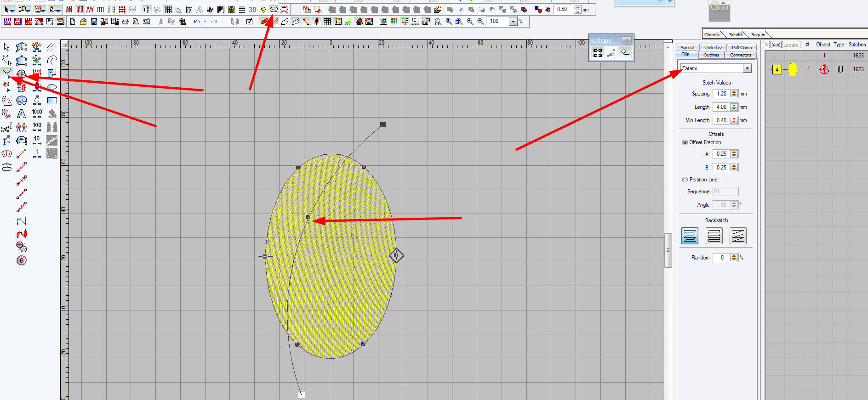Image resolution: width=868 pixels, height=400 pixels.
Task: Click the Locate button
Action: [791, 45]
